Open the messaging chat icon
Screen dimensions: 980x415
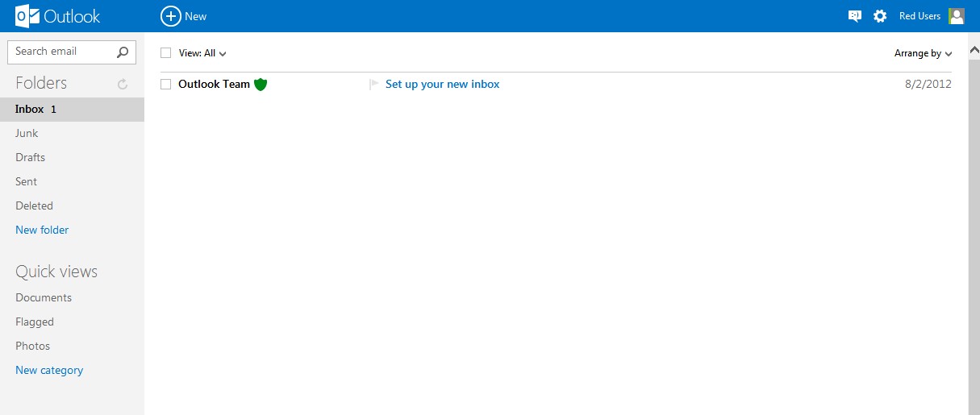(x=855, y=16)
